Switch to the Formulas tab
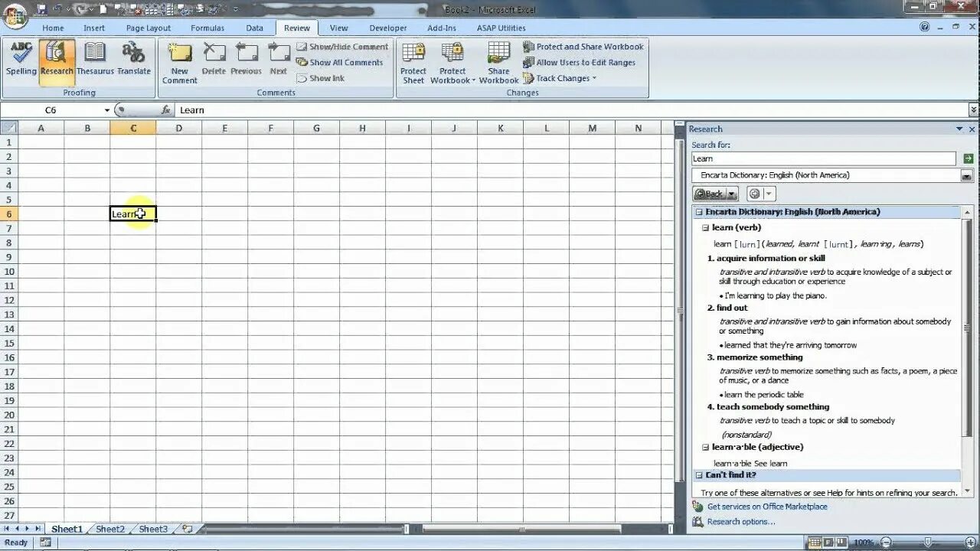 [x=207, y=28]
